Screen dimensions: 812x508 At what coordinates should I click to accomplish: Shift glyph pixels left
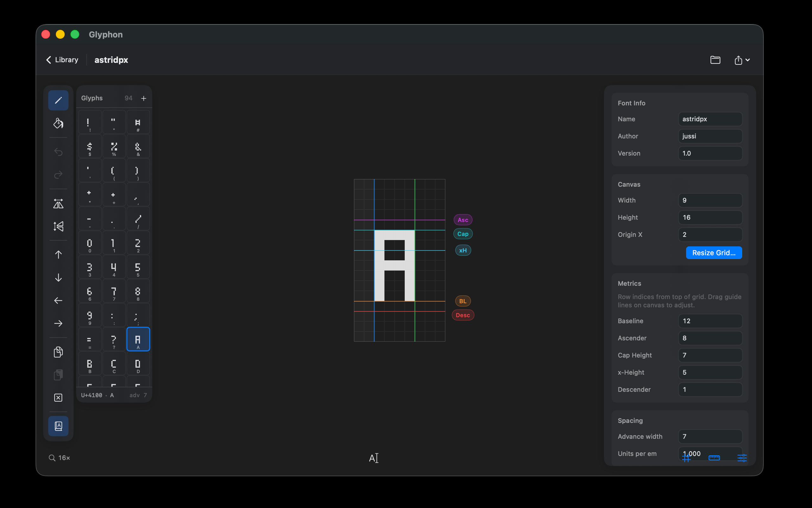(x=58, y=300)
